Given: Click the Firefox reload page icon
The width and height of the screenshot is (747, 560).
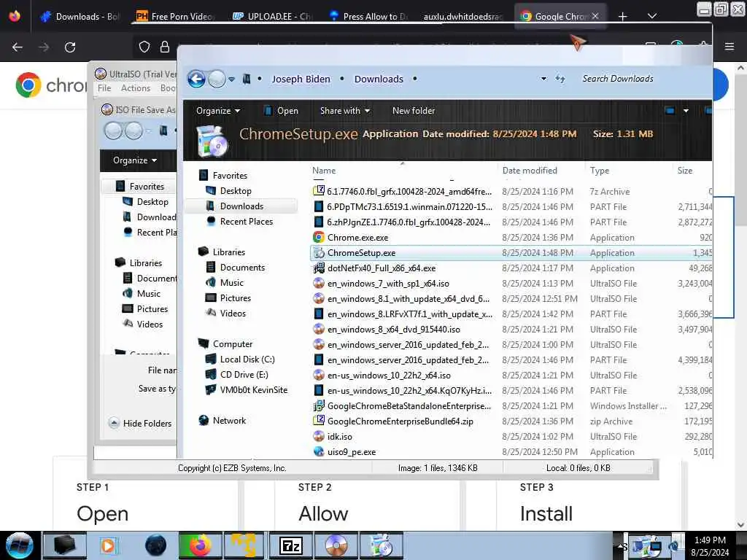Looking at the screenshot, I should [x=70, y=47].
